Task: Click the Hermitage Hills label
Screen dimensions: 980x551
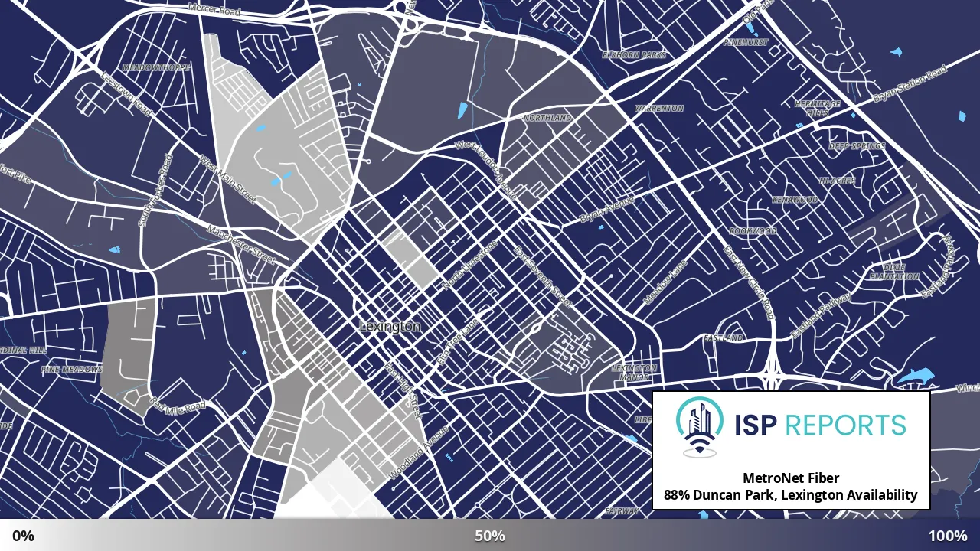Action: tap(817, 108)
